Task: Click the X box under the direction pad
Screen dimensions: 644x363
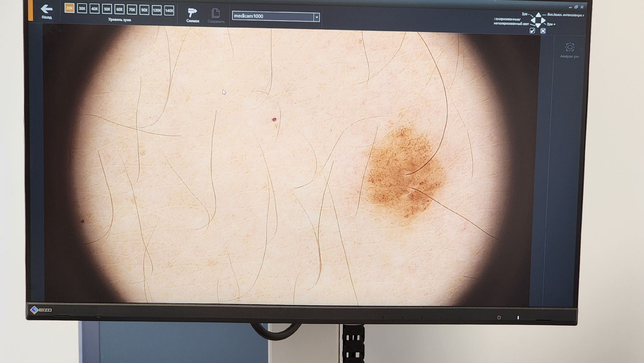Action: 543,31
